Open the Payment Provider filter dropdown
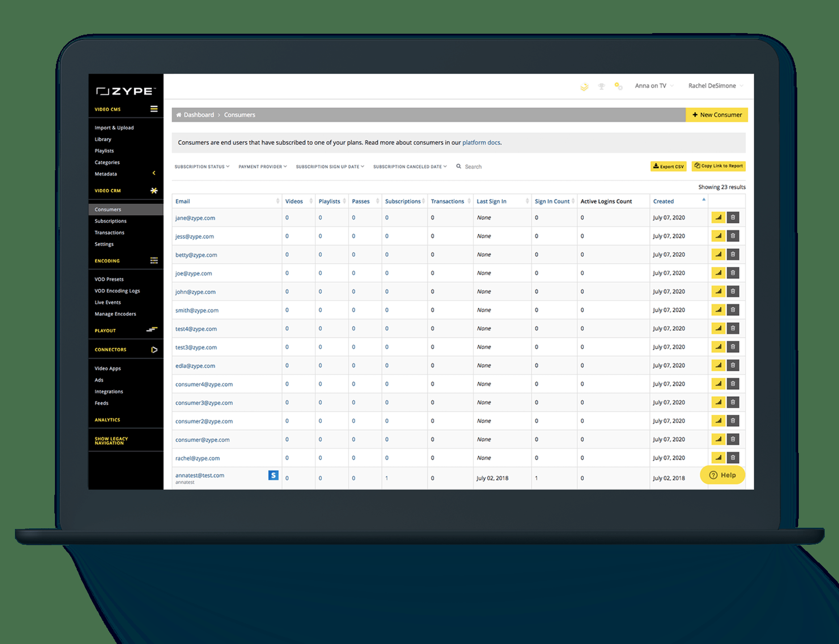839x644 pixels. 263,167
